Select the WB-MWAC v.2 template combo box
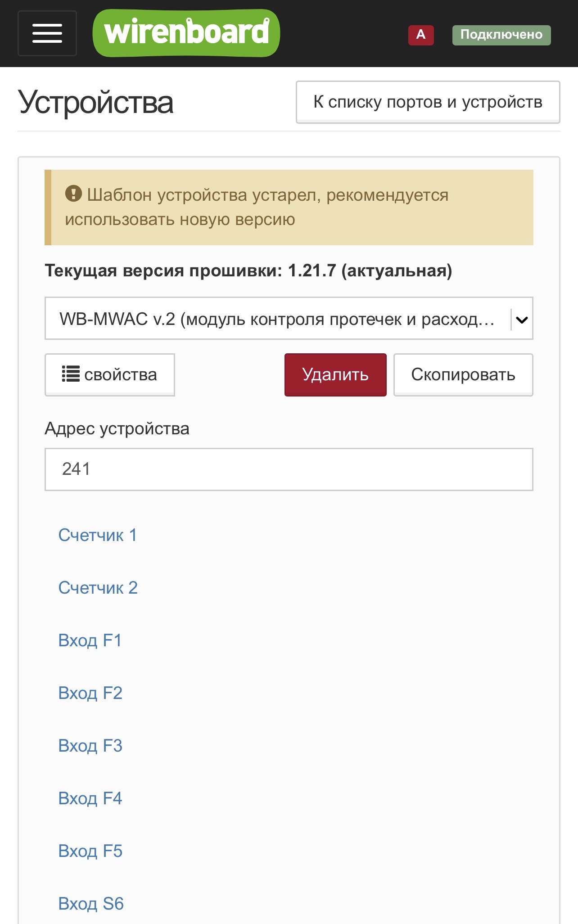The image size is (578, 924). 277,319
